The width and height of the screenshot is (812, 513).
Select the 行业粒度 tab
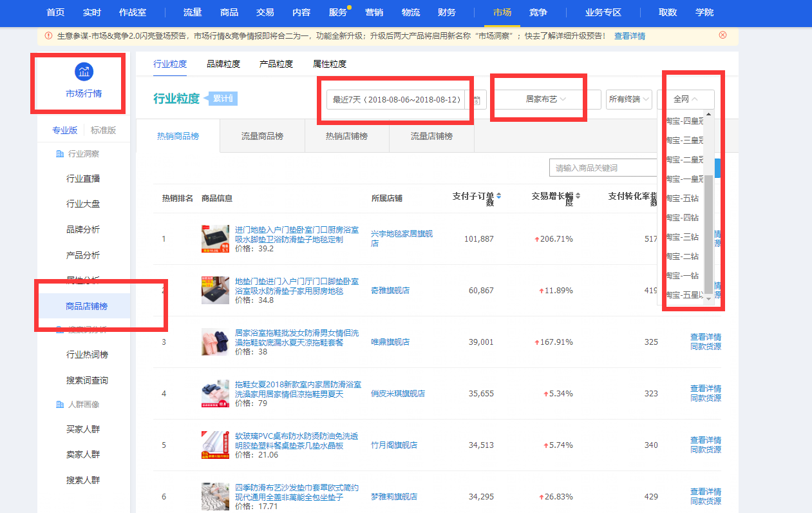pyautogui.click(x=170, y=64)
